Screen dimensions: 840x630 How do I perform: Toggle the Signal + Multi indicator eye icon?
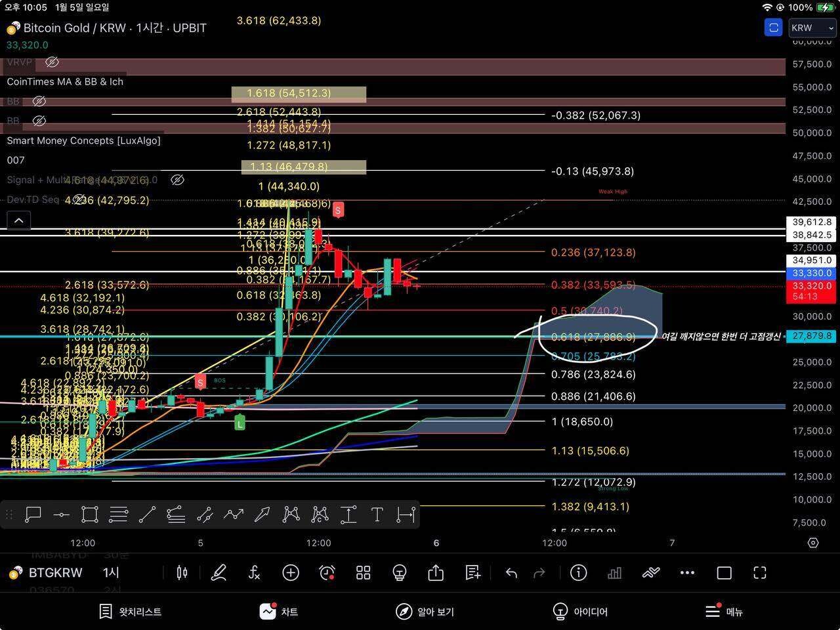tap(177, 180)
